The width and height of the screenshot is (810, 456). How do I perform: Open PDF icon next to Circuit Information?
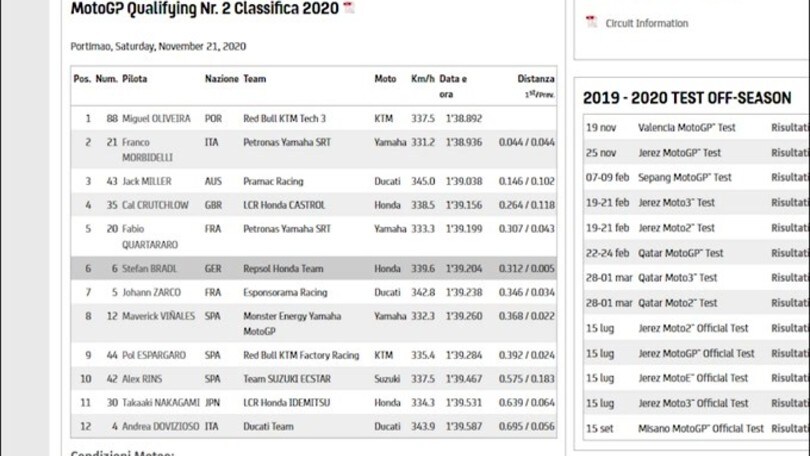click(591, 22)
